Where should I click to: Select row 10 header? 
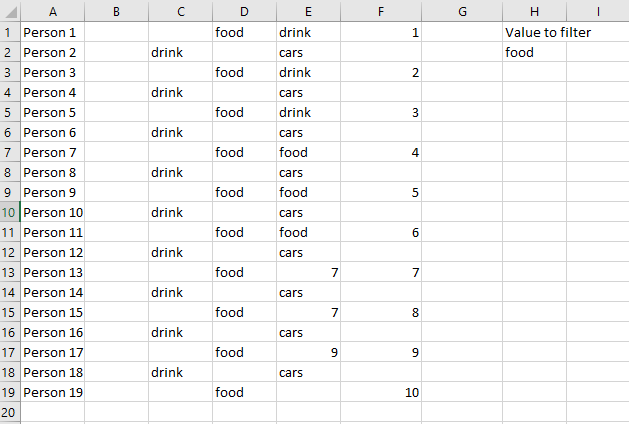(10, 212)
